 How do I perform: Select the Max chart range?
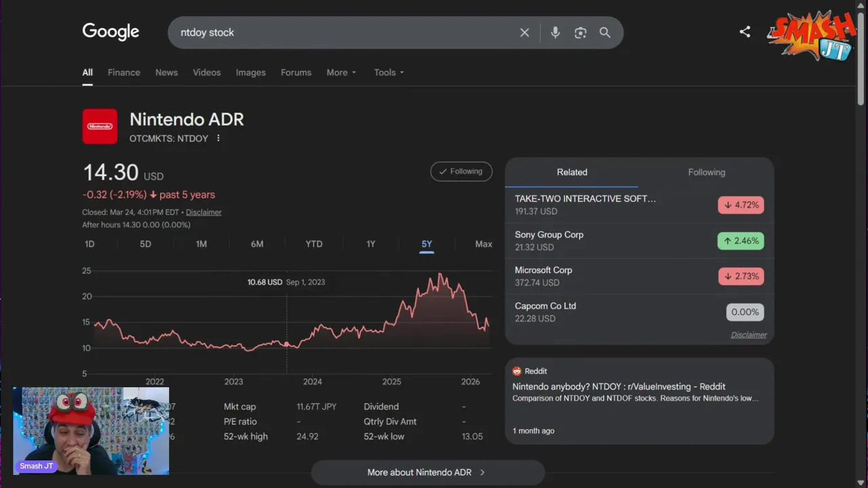tap(484, 244)
